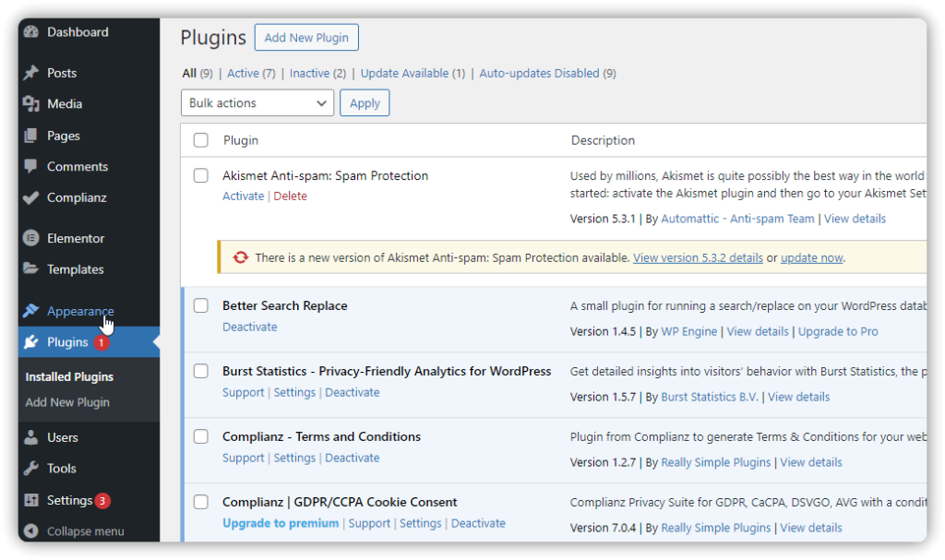This screenshot has width=945, height=560.
Task: Check the Complianz GDPR/CCPA Cookie Consent checkbox
Action: click(x=200, y=502)
